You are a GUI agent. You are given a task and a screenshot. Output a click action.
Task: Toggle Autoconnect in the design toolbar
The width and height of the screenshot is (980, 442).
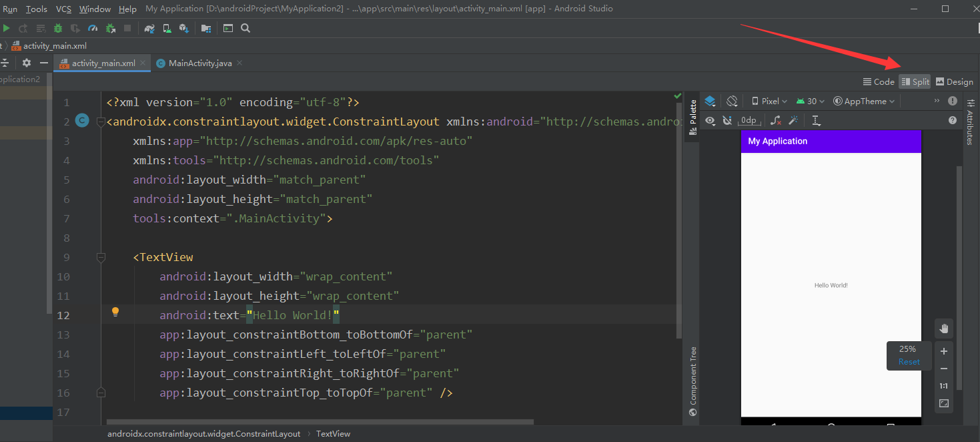tap(727, 120)
